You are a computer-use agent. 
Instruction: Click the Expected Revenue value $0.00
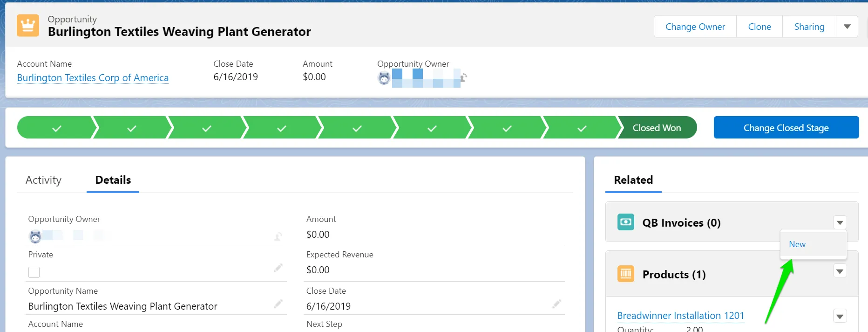[318, 270]
